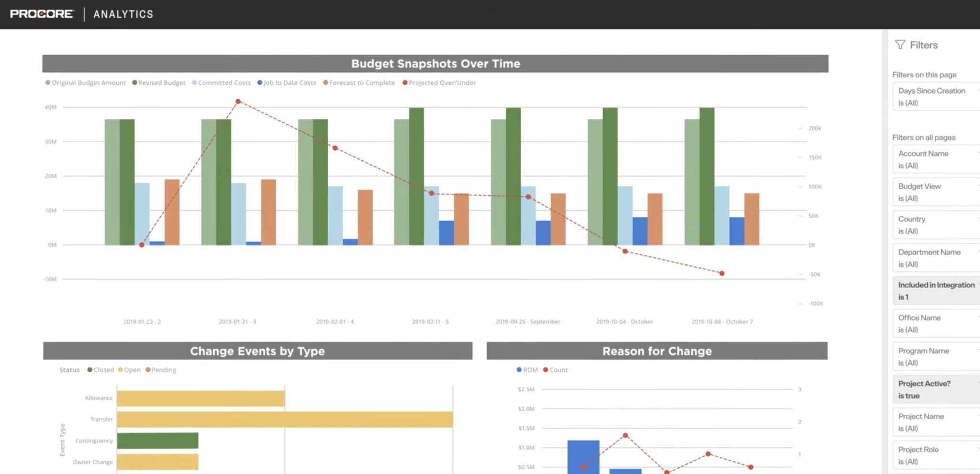Toggle the Revised Budget legend entry
The width and height of the screenshot is (980, 474).
[x=159, y=82]
